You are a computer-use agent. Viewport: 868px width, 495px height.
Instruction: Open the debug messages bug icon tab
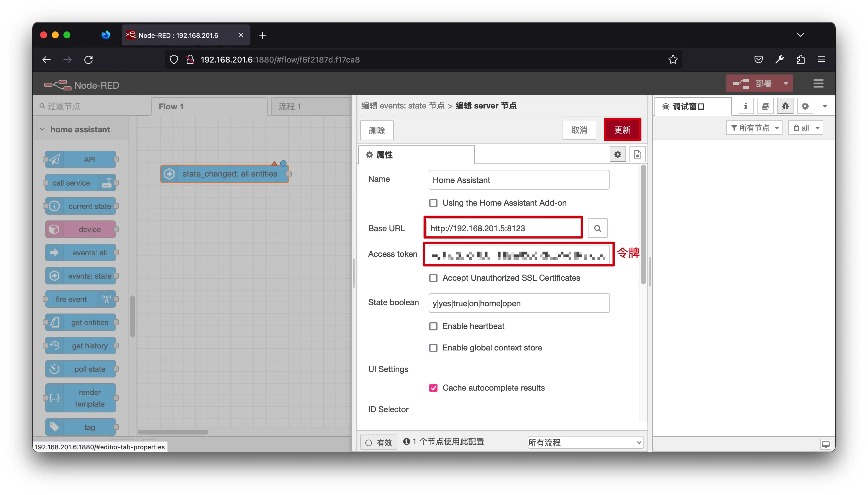coord(785,106)
